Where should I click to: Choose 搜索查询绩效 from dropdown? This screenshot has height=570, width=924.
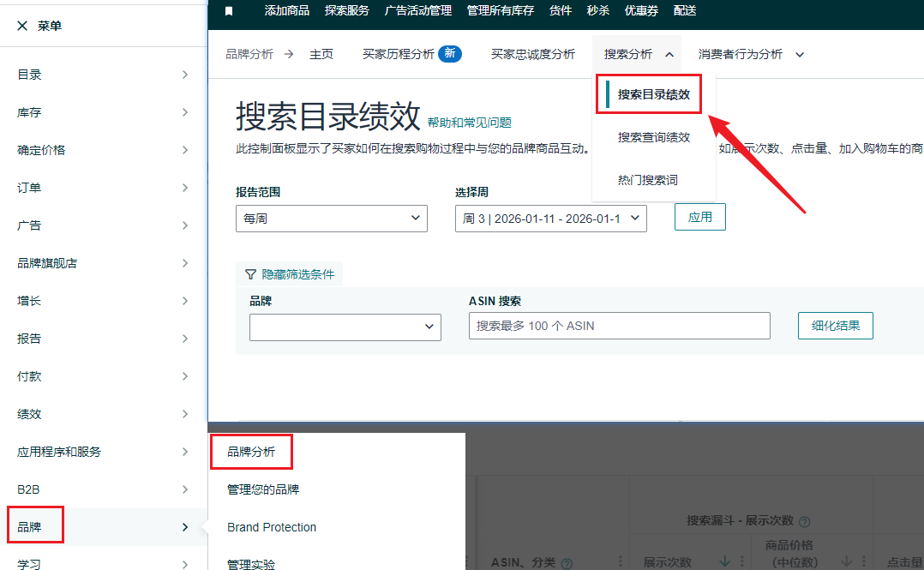(653, 137)
